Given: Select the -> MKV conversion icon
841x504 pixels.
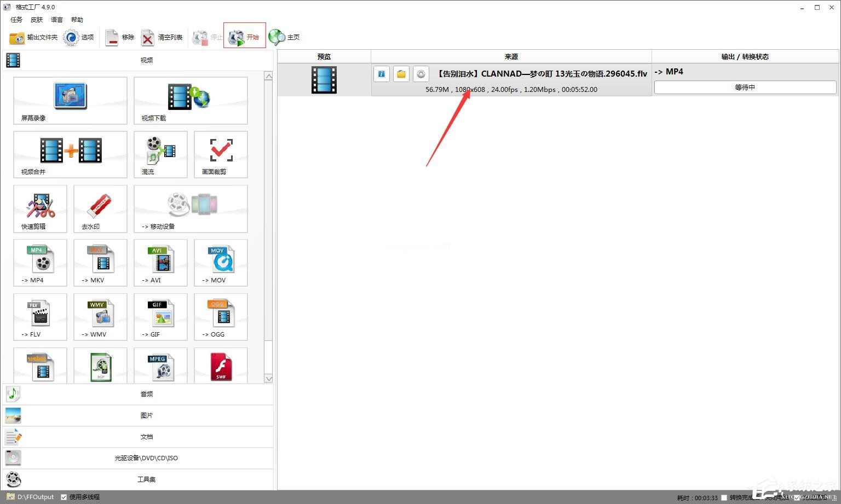Looking at the screenshot, I should click(100, 263).
